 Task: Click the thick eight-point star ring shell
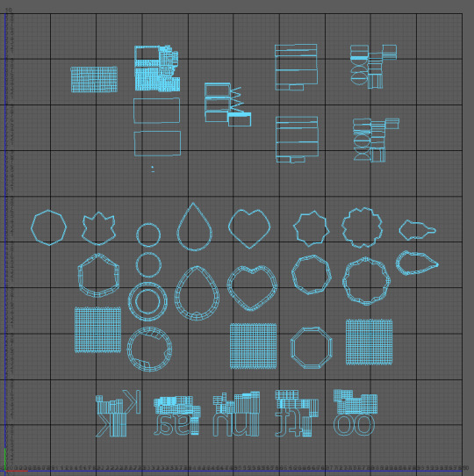click(312, 275)
